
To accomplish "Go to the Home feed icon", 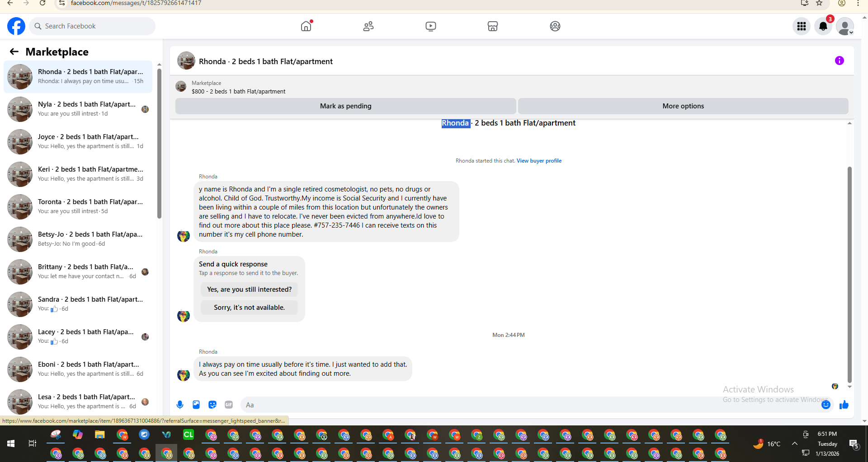I will click(306, 26).
